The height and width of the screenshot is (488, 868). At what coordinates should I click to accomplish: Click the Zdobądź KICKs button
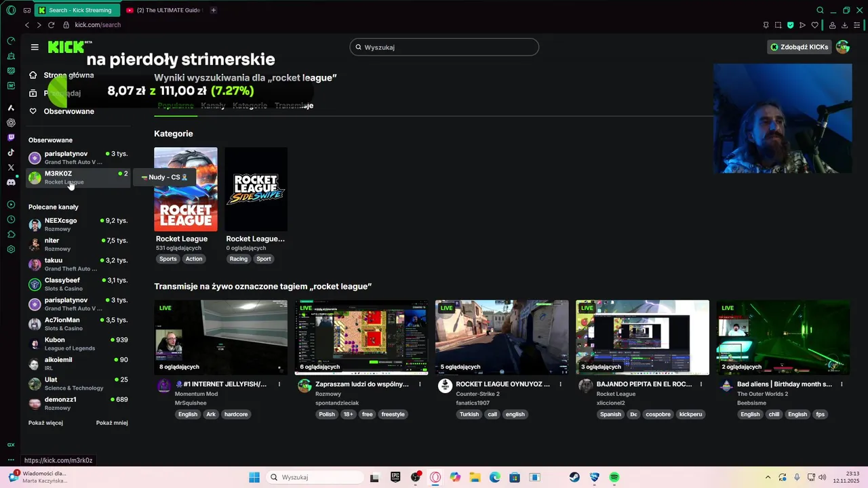point(800,47)
